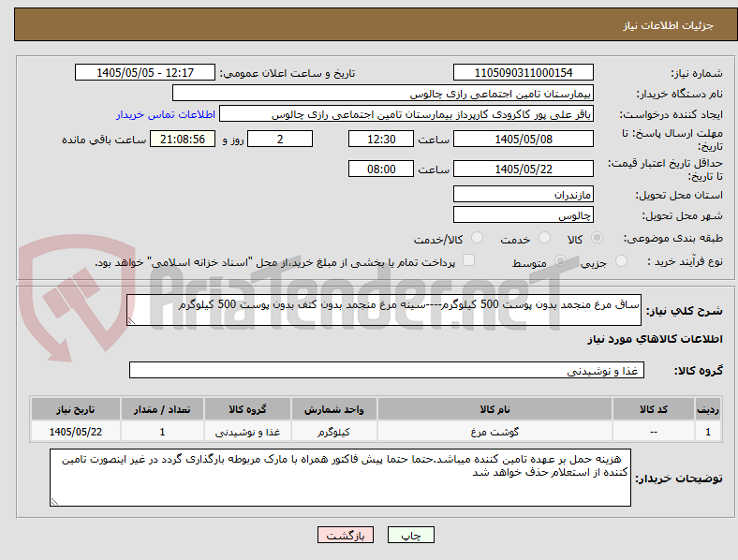
Task: Click the بازگشت (back) button
Action: (x=346, y=535)
